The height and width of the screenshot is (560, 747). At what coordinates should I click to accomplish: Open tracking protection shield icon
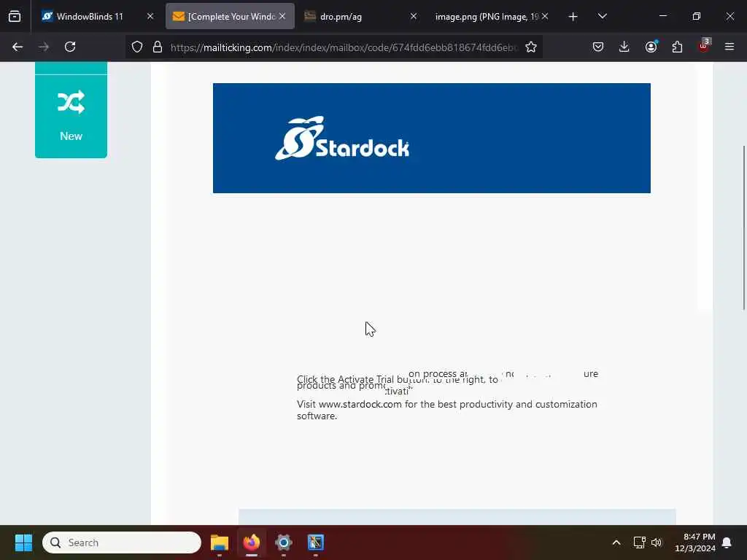click(x=137, y=47)
